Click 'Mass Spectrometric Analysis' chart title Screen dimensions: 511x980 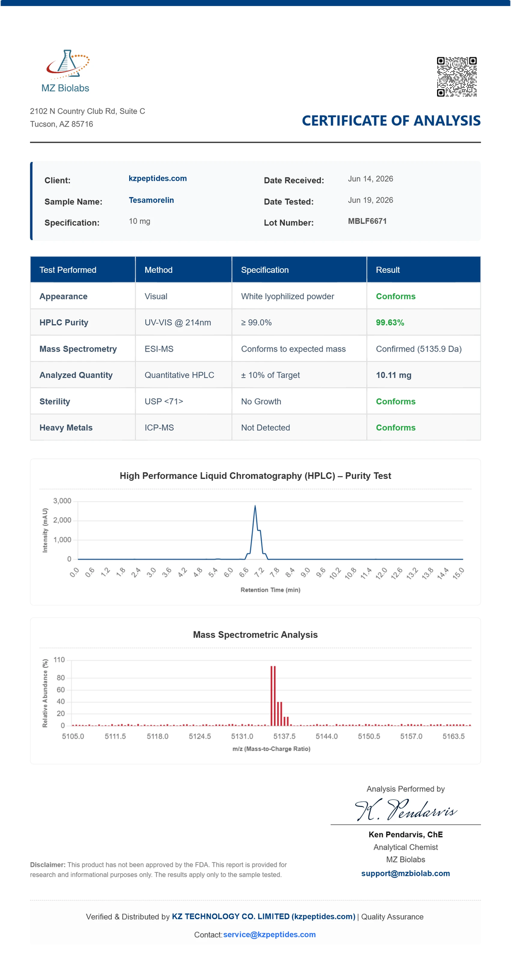click(x=255, y=635)
